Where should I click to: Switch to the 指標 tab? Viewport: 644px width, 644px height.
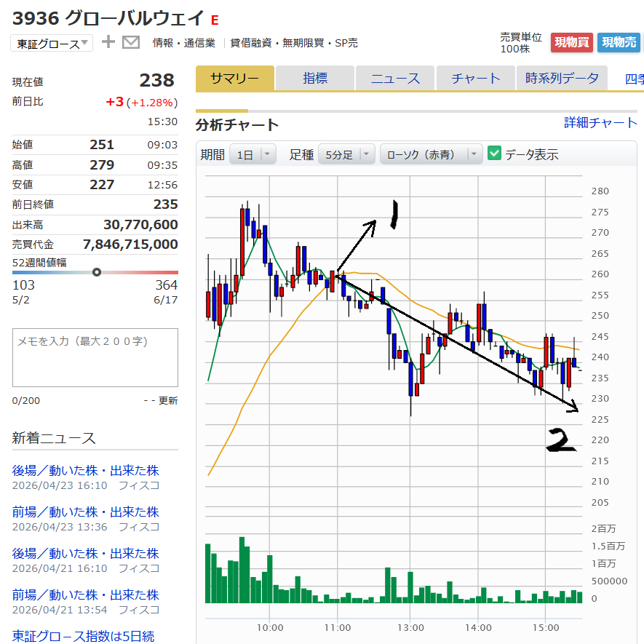pyautogui.click(x=315, y=79)
